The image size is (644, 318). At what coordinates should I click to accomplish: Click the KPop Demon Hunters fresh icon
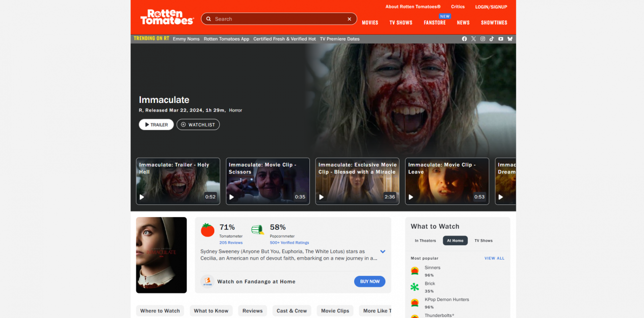click(x=415, y=303)
